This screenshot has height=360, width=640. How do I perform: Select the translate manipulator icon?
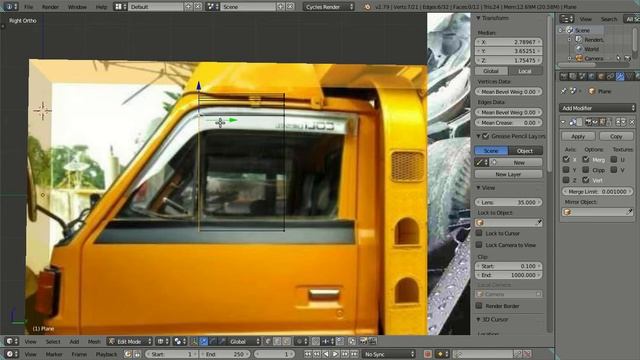[204, 341]
